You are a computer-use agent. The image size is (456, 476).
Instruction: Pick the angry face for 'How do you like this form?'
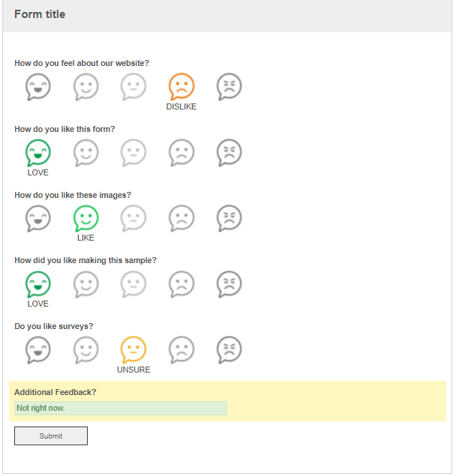pos(229,153)
